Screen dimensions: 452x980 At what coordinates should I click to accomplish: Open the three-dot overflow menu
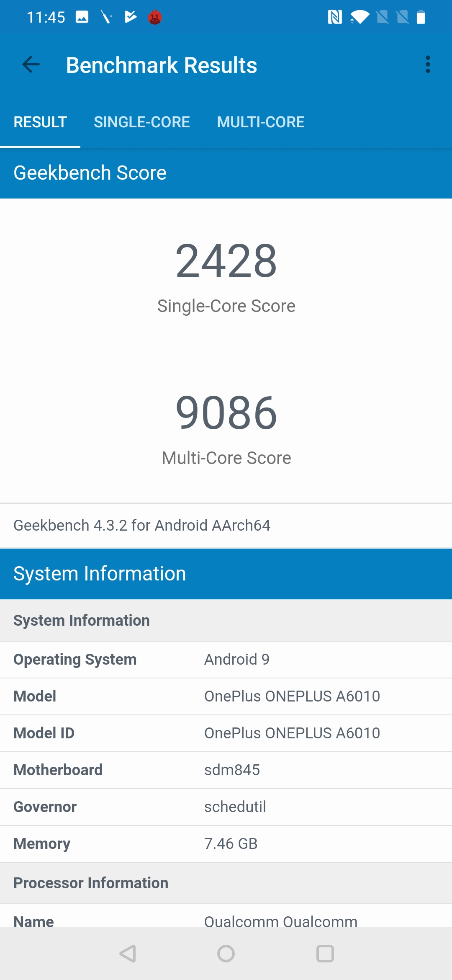(x=428, y=64)
